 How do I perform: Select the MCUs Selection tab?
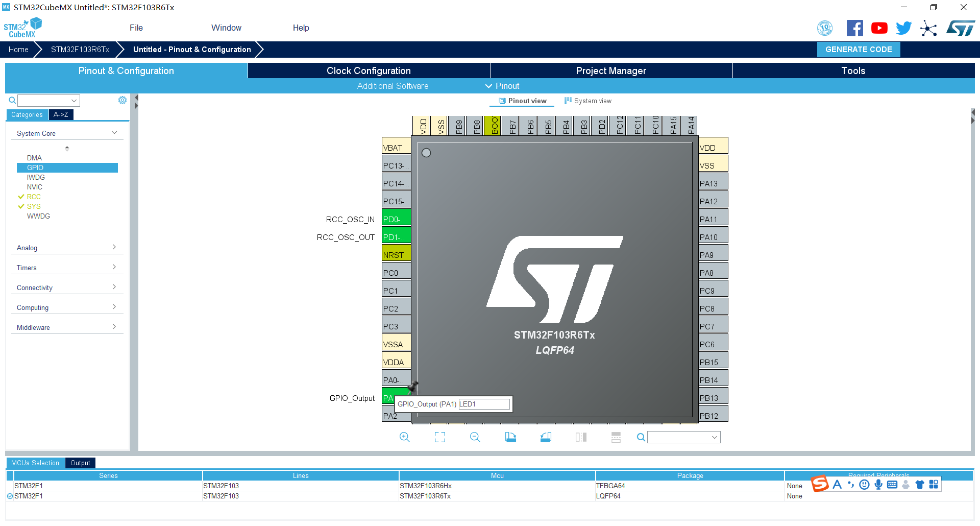pos(35,463)
